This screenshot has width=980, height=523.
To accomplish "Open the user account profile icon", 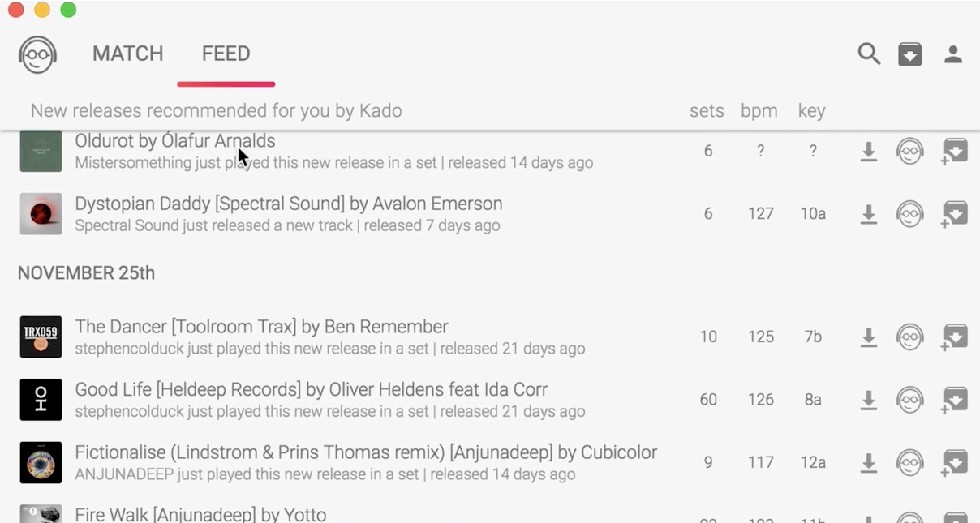I will click(953, 54).
